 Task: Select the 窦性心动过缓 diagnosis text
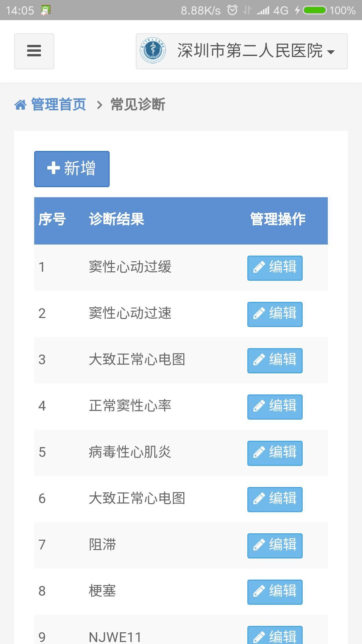pos(130,267)
